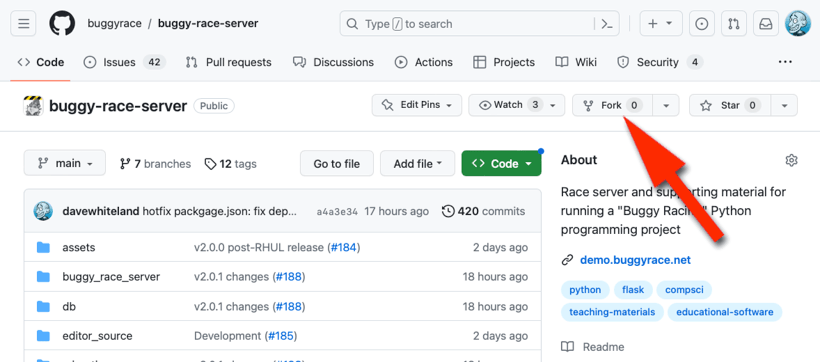
Task: Open the #188 link in db row
Action: click(289, 307)
